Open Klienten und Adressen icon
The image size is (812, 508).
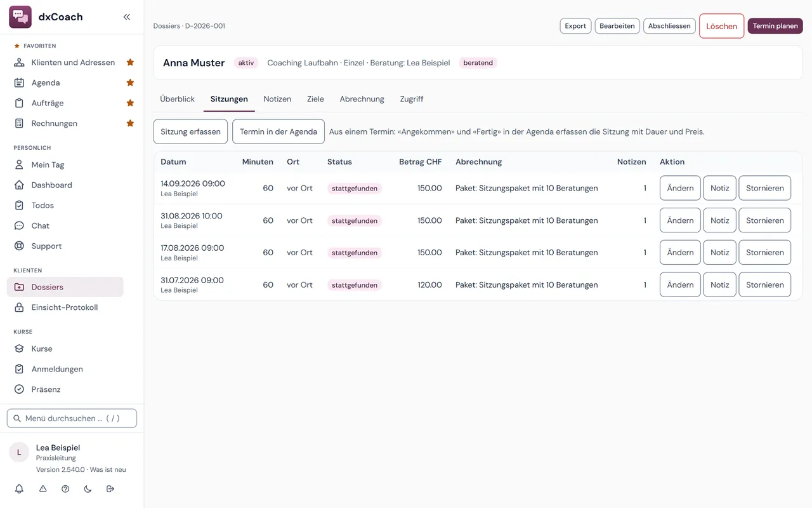point(19,62)
